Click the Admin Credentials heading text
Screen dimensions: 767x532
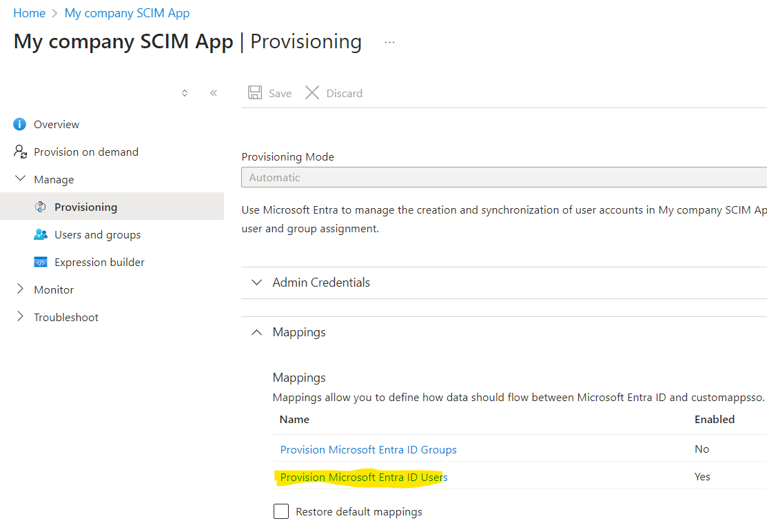(x=321, y=282)
